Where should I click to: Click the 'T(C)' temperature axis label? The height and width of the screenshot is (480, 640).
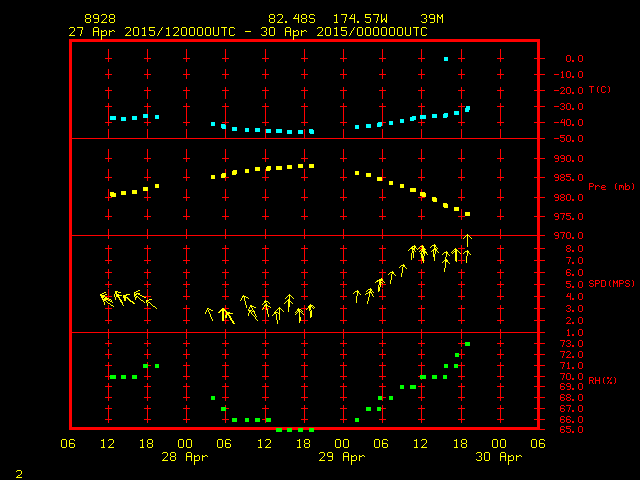coord(600,89)
